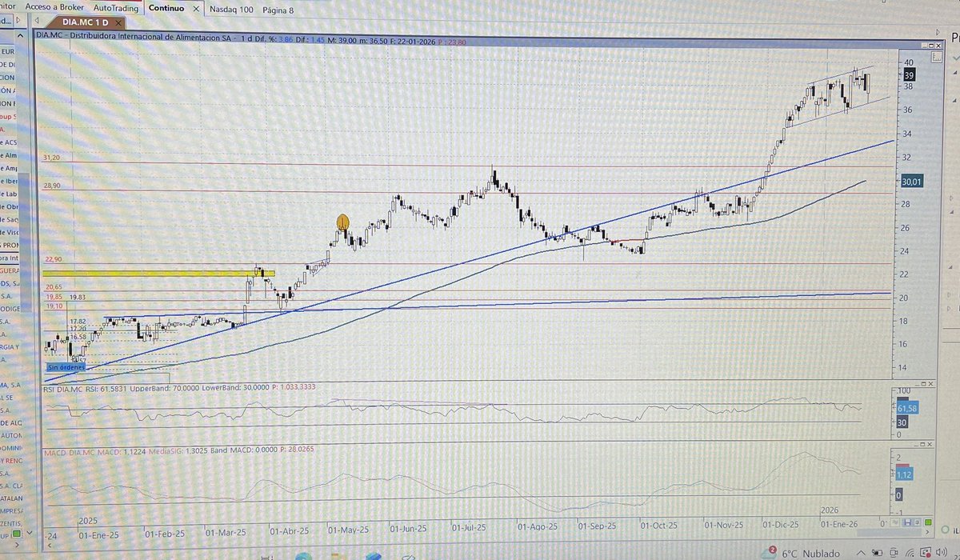Click the small icon left of the green square

(917, 522)
